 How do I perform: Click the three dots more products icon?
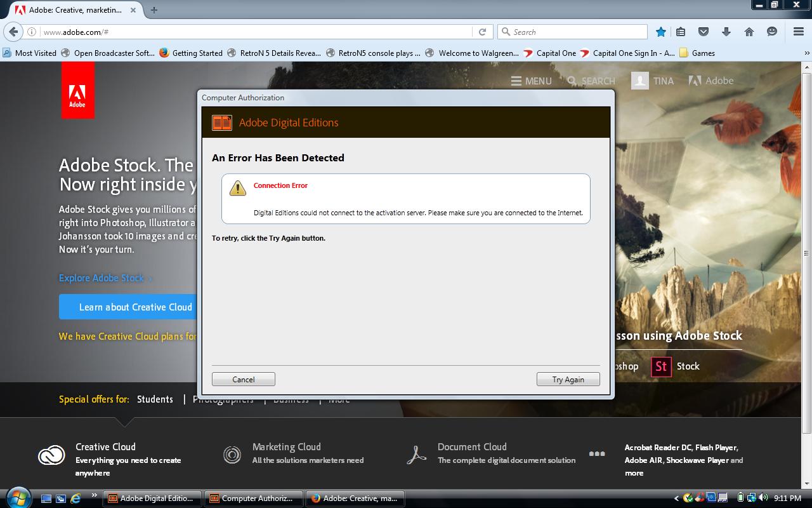pos(597,453)
